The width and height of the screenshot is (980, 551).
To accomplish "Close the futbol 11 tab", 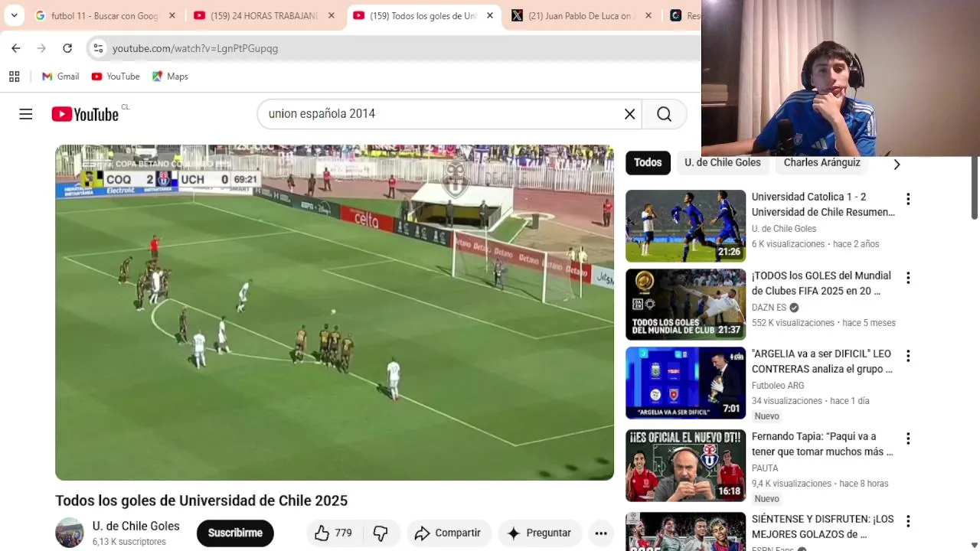I will click(x=172, y=15).
